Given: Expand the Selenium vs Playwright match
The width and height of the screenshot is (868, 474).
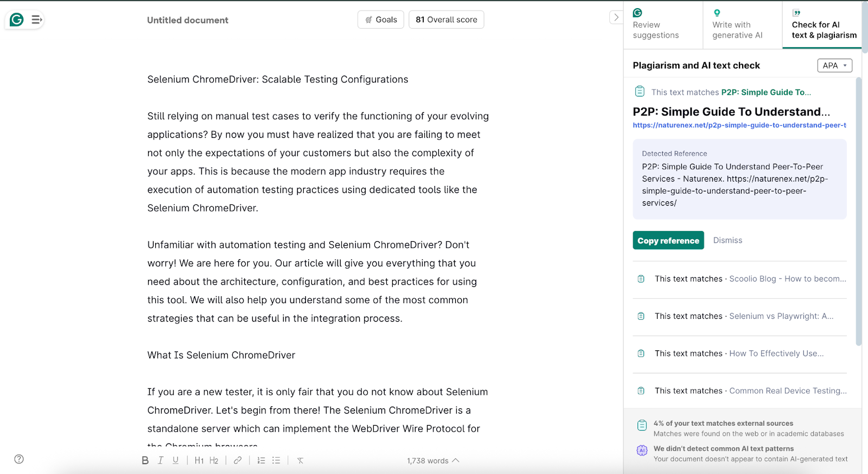Looking at the screenshot, I should click(739, 316).
